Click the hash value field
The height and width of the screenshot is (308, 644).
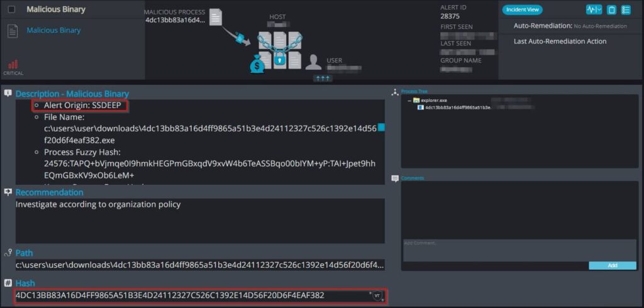tap(201, 295)
